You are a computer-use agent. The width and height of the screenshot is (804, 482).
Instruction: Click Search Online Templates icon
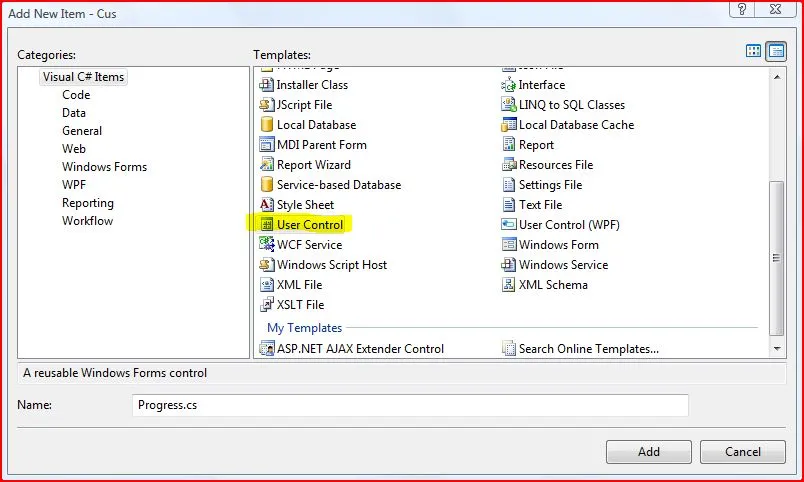508,349
